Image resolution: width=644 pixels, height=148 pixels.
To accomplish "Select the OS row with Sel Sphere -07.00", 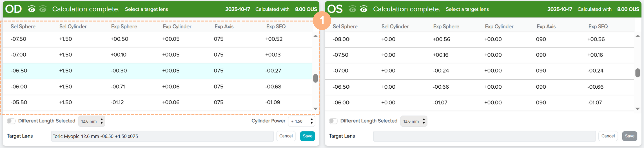I will pos(479,71).
